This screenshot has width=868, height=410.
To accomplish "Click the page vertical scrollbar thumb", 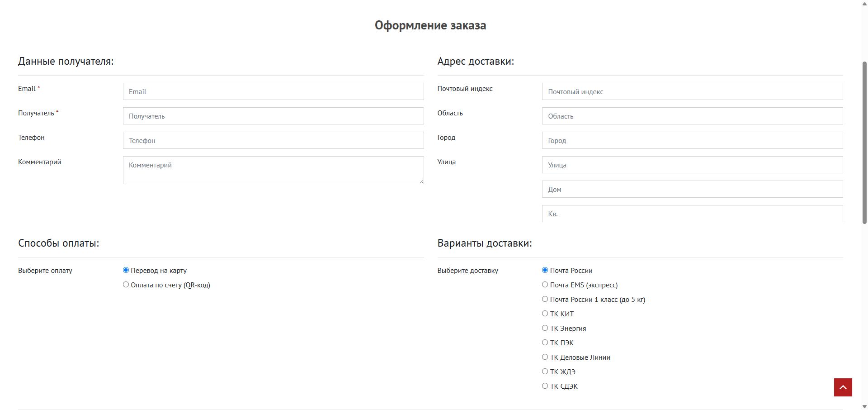I will [x=864, y=143].
